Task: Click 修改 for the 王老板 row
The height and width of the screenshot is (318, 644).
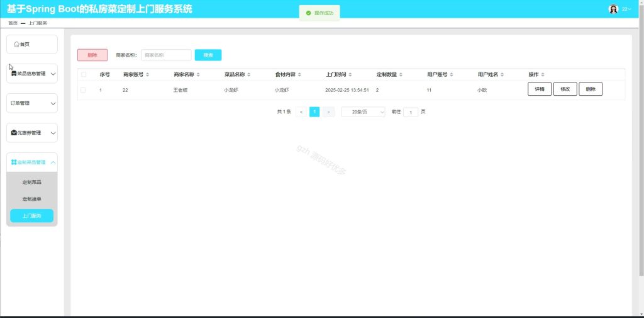Action: [x=565, y=89]
